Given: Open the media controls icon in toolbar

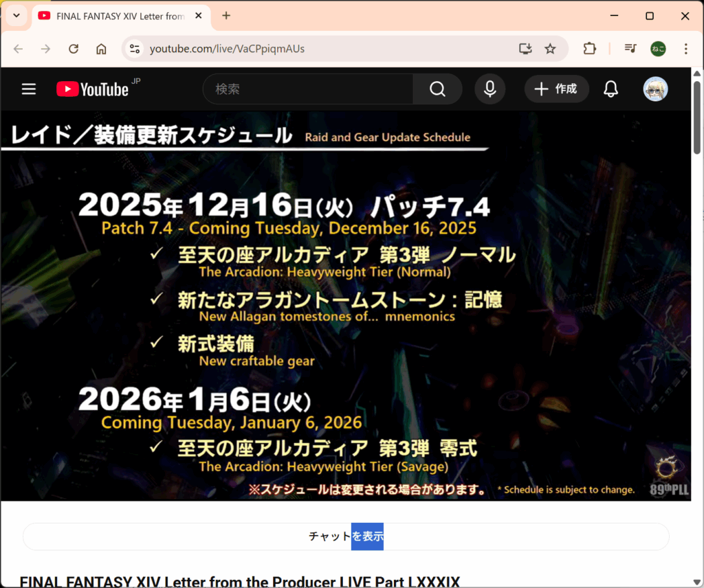Looking at the screenshot, I should click(x=630, y=49).
